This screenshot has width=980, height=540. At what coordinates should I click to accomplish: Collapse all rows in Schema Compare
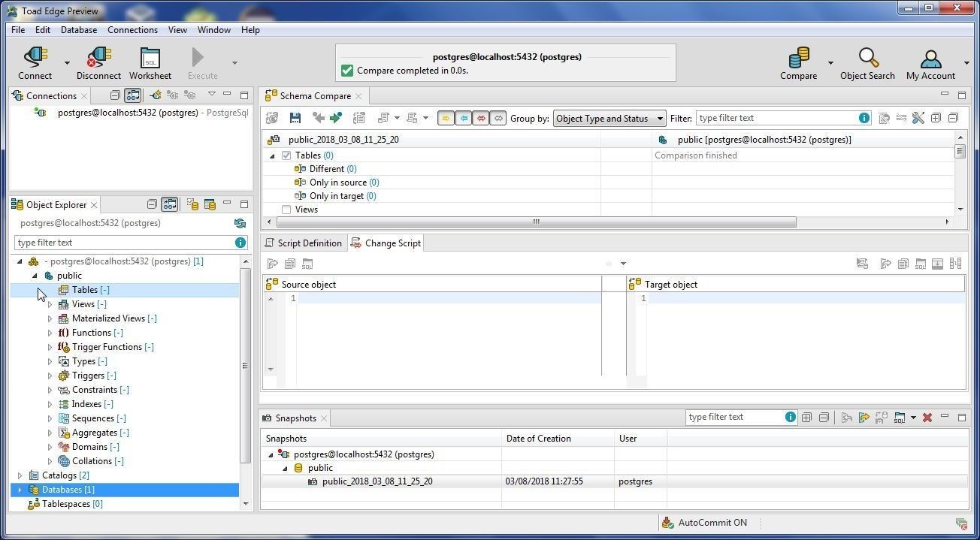953,118
